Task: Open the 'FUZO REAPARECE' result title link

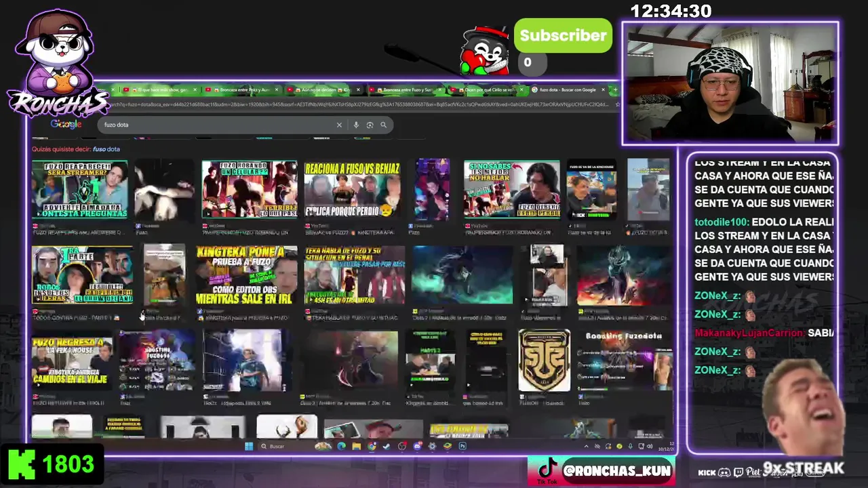Action: [x=78, y=232]
